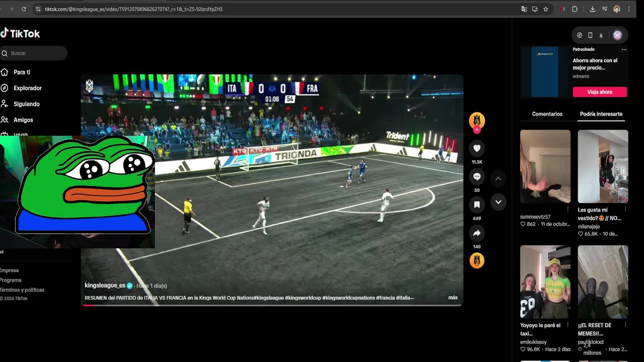Open options for Les gusta mi vestido video
The height and width of the screenshot is (362, 644).
[626, 209]
